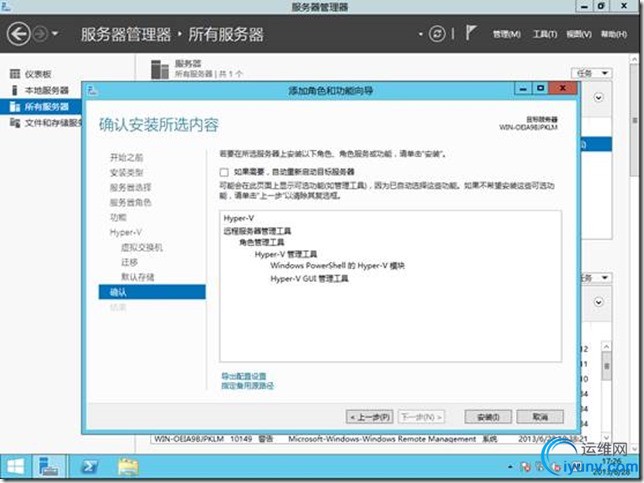Select Windows PowerShell 的 Hyper-V 模块 entry
The width and height of the screenshot is (644, 483).
[x=337, y=266]
